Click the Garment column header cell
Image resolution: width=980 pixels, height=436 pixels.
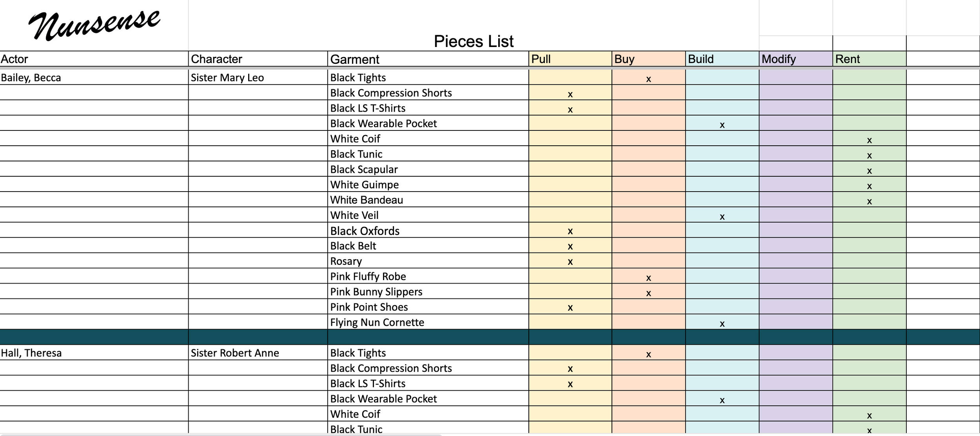click(x=428, y=59)
